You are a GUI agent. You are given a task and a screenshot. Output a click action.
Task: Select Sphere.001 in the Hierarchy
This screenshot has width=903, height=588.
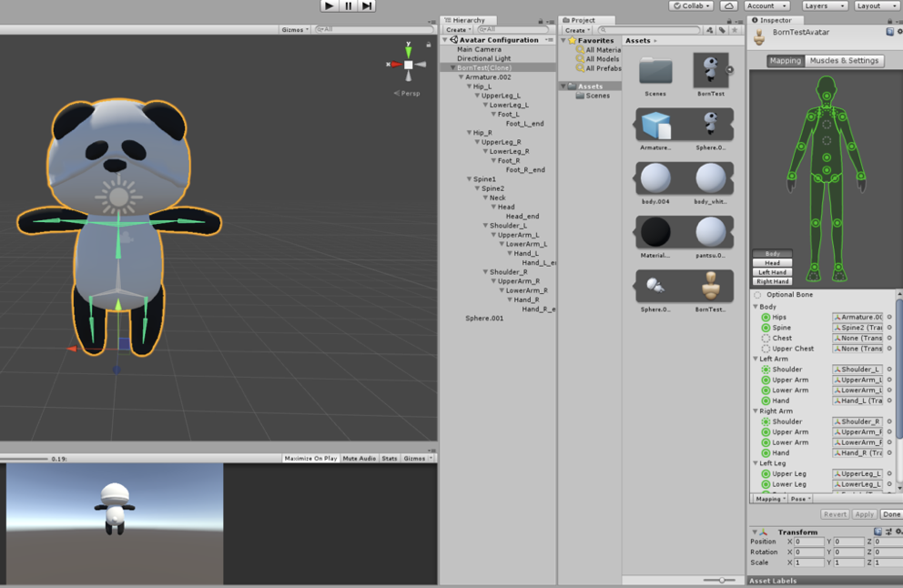(484, 318)
